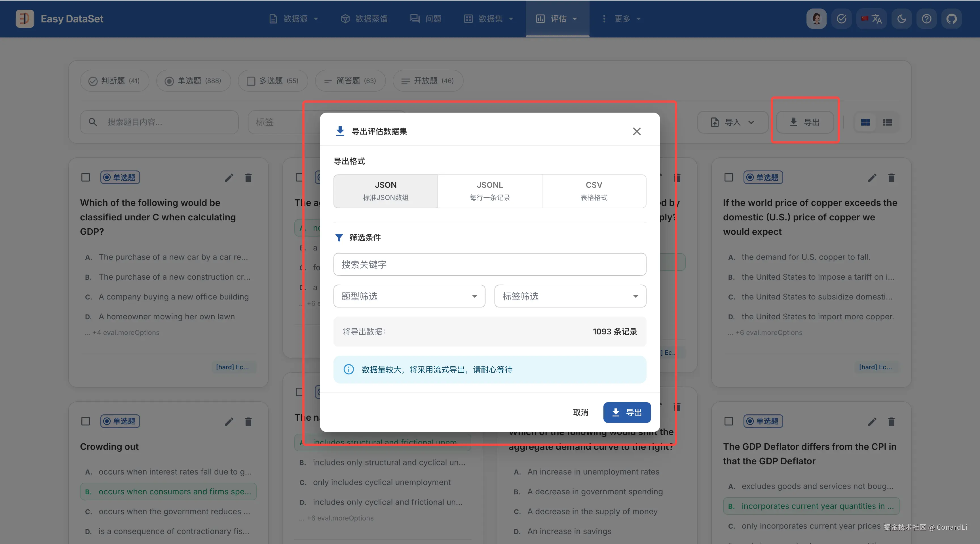Expand the 题型筛选 dropdown

(x=409, y=296)
